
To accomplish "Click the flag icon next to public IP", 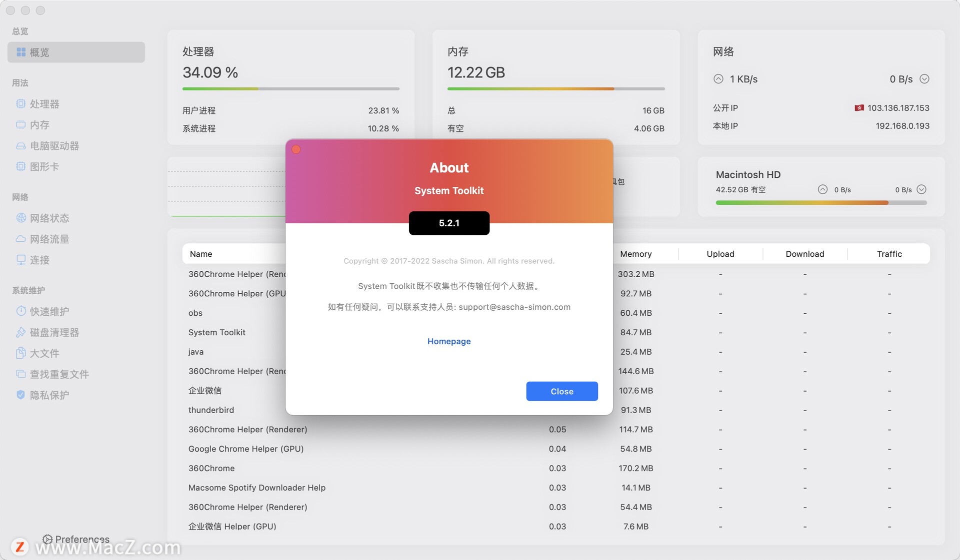I will click(859, 108).
